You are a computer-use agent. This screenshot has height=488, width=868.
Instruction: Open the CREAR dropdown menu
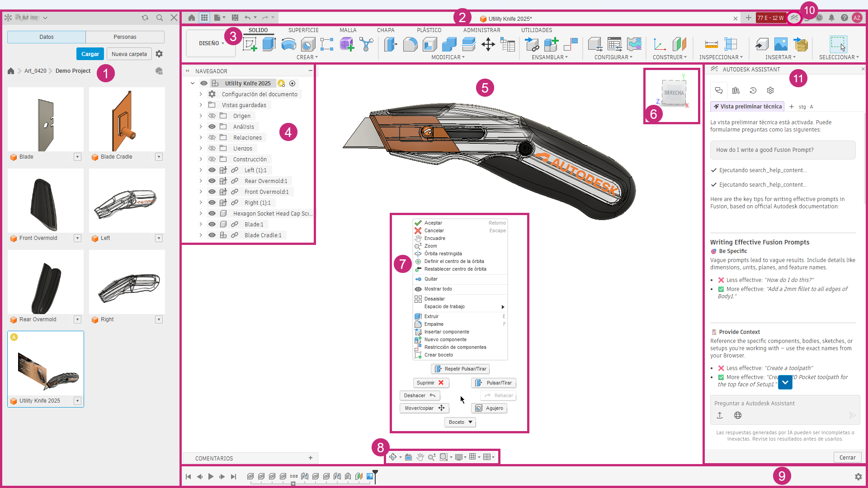[x=307, y=57]
